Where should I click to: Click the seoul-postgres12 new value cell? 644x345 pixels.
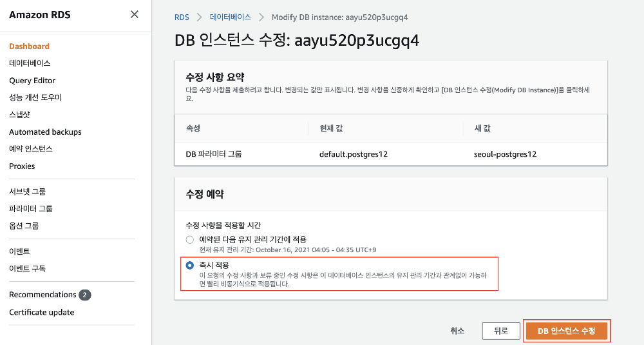pyautogui.click(x=505, y=154)
